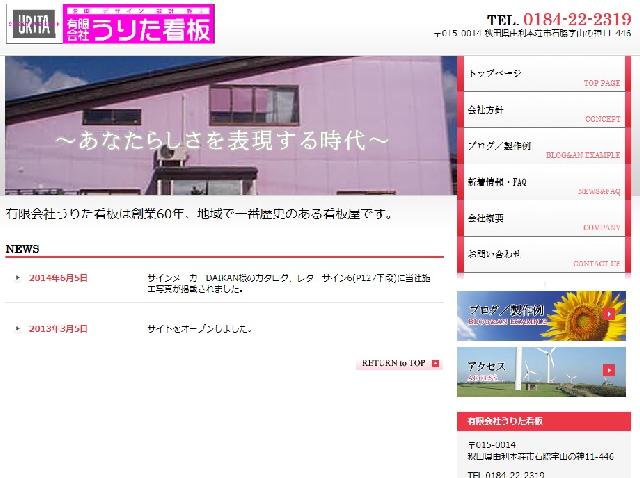Click the pink building hero image
The width and height of the screenshot is (640, 478).
(231, 125)
